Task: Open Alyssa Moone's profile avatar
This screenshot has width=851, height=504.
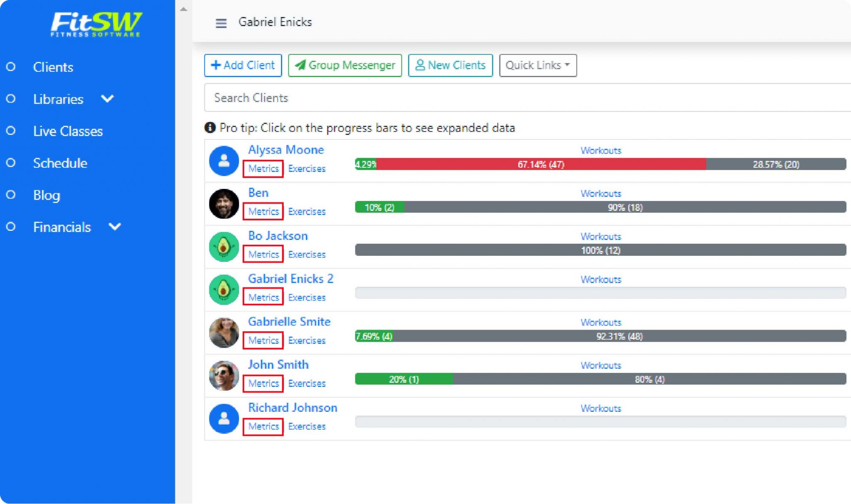Action: (x=224, y=160)
